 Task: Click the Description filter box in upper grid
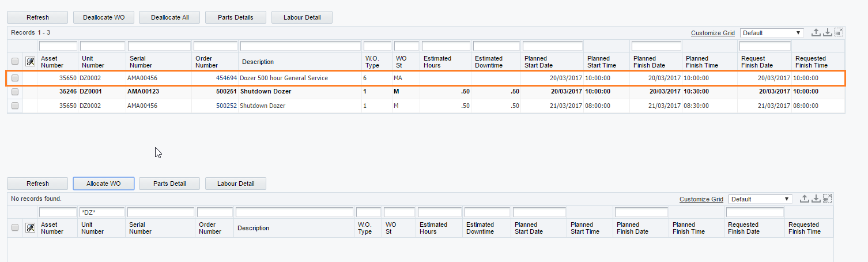pos(300,46)
